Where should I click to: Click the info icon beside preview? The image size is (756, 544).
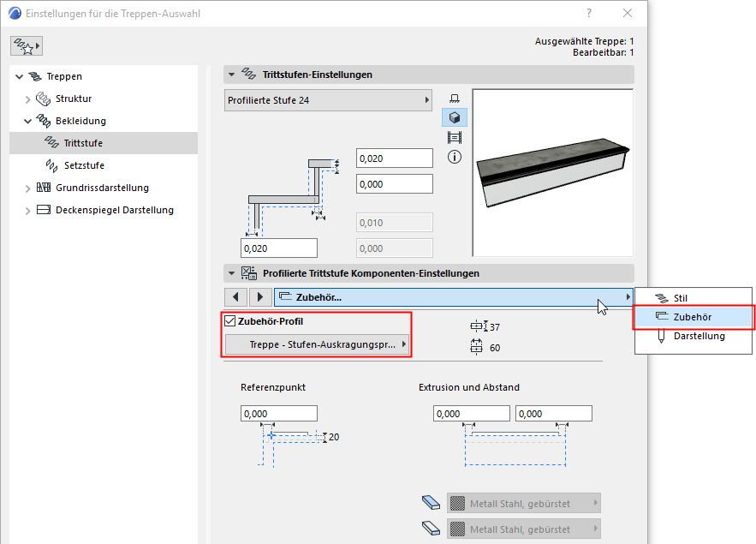pos(454,157)
